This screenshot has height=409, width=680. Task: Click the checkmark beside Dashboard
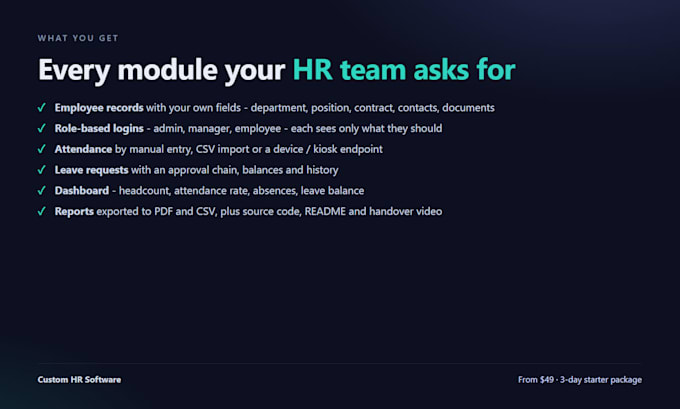click(x=42, y=191)
